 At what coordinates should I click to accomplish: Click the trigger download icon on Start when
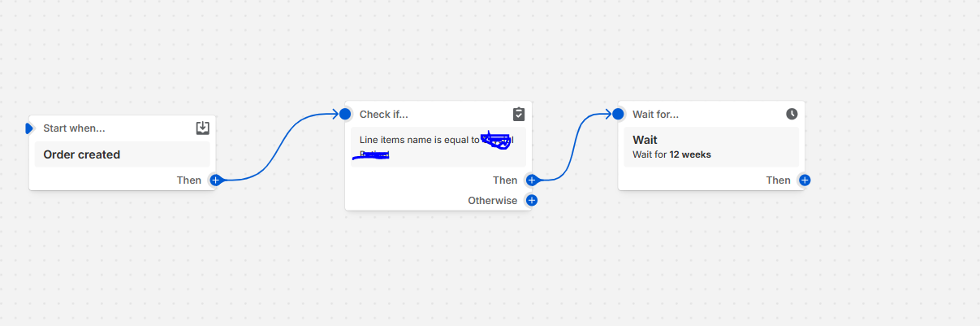click(x=203, y=128)
